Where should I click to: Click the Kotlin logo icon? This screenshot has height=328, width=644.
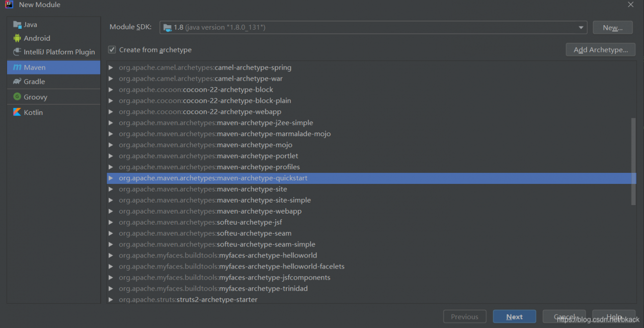pos(17,112)
